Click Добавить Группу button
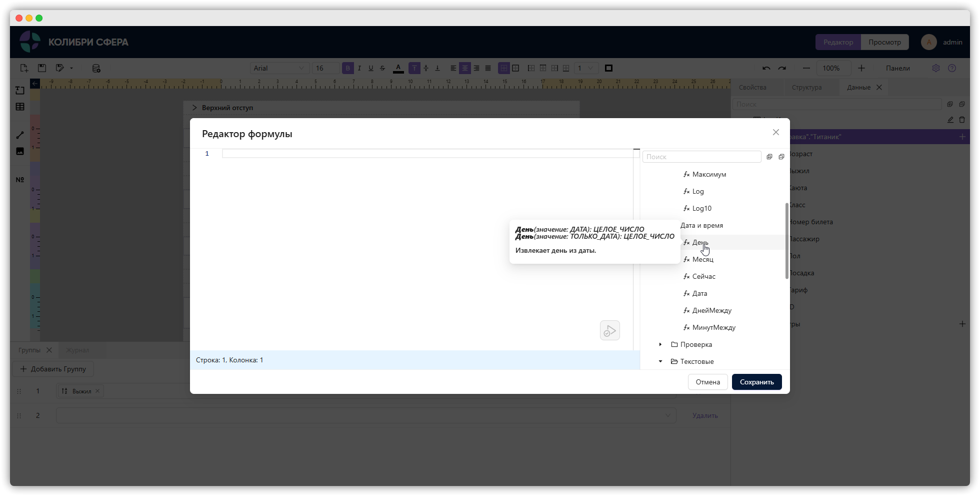This screenshot has height=496, width=980. [x=53, y=369]
